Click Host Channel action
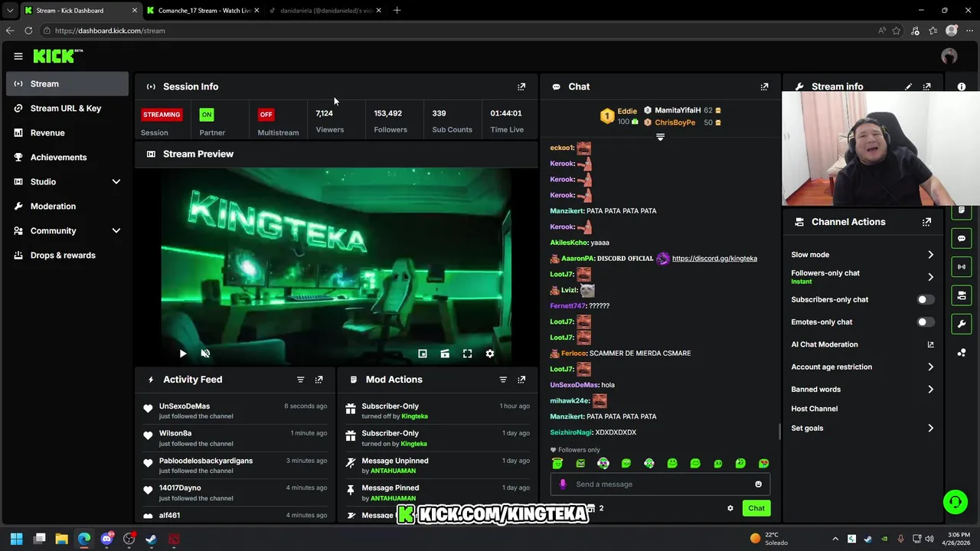The width and height of the screenshot is (980, 551). tap(815, 409)
